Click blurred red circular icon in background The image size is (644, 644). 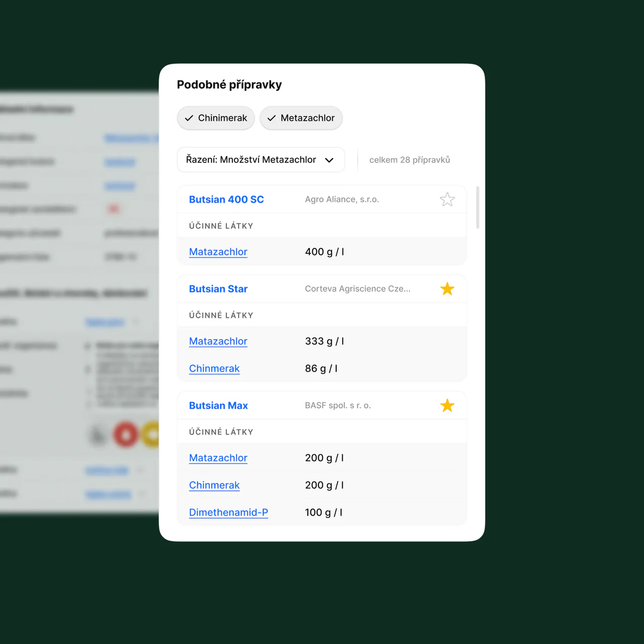tap(126, 434)
